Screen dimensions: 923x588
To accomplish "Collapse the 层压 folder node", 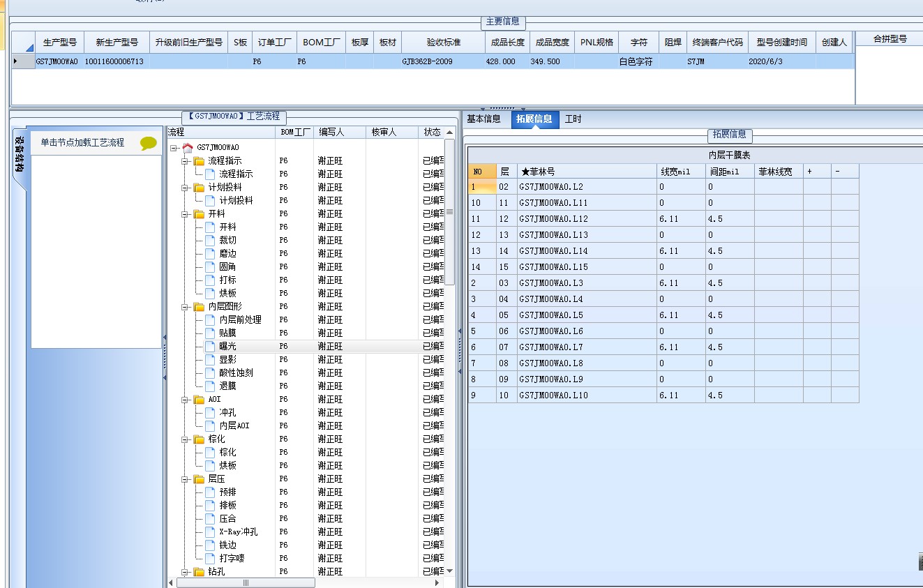I will click(x=186, y=479).
